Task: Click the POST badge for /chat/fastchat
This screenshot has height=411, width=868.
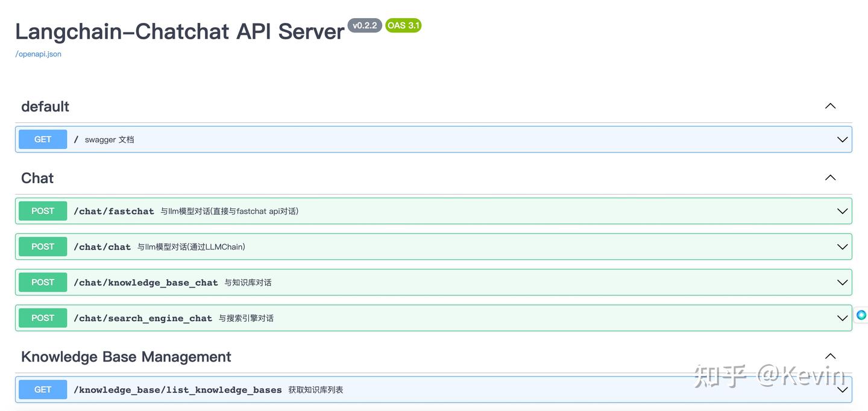Action: click(43, 211)
